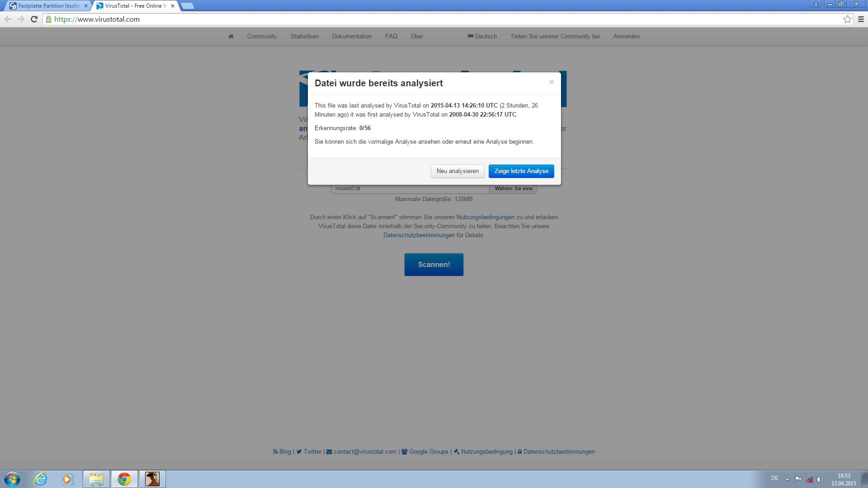This screenshot has width=868, height=488.
Task: Click Anmelden to sign in
Action: coord(626,36)
